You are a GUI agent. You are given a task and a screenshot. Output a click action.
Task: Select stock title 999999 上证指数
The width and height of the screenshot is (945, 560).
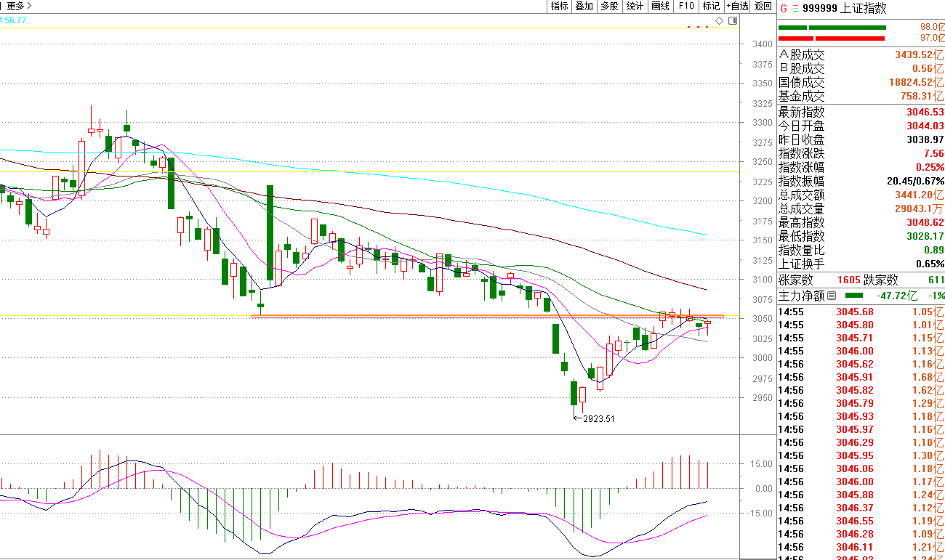845,9
